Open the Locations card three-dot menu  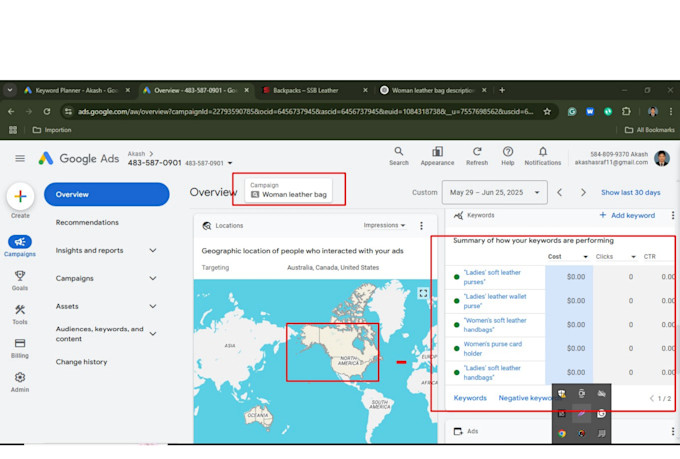(x=421, y=226)
